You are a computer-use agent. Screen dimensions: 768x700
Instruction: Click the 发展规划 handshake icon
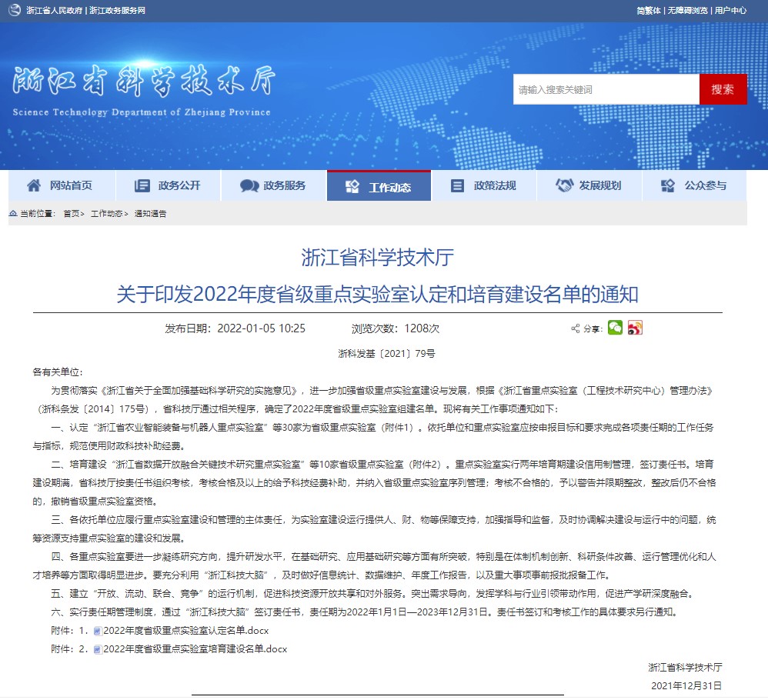point(564,185)
